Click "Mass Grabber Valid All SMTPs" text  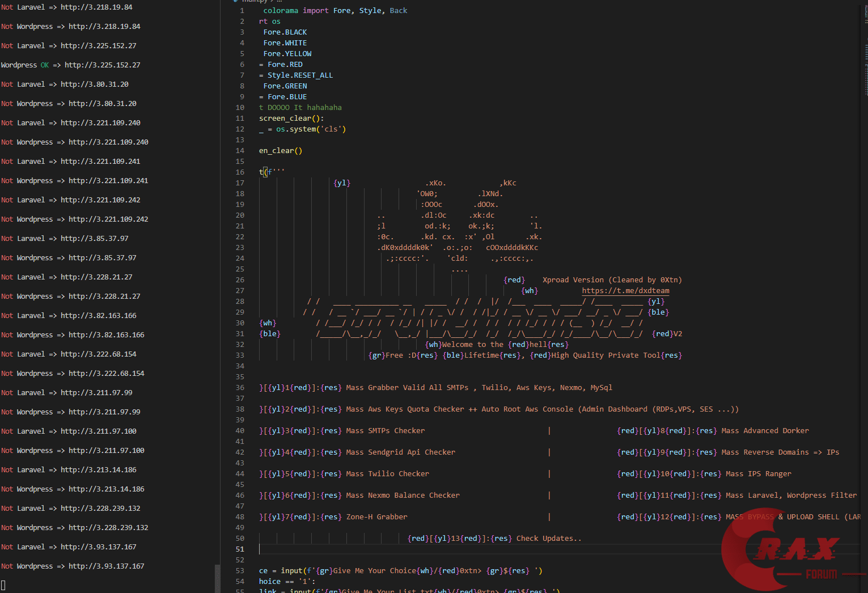[x=408, y=388]
